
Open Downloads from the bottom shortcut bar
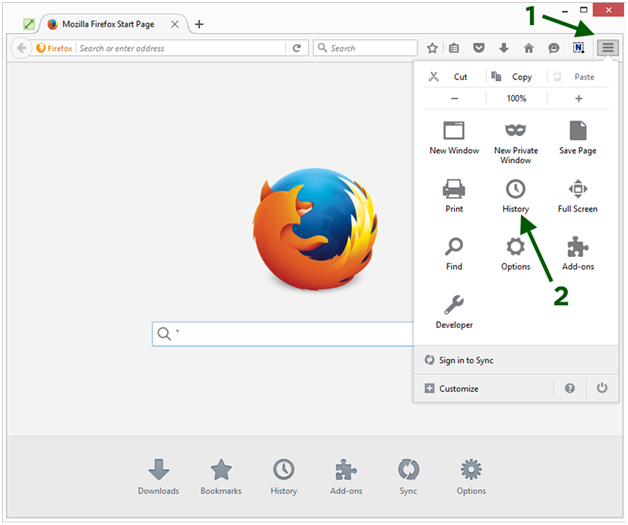click(158, 477)
